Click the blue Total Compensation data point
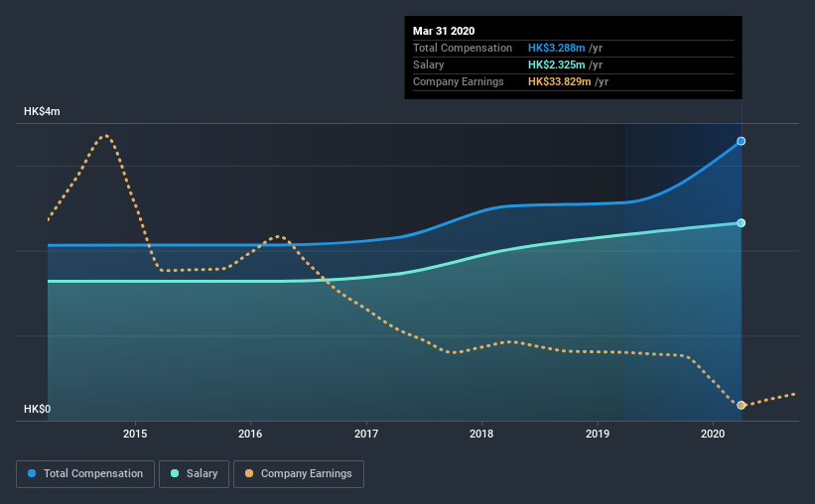The height and width of the screenshot is (504, 815). click(742, 141)
